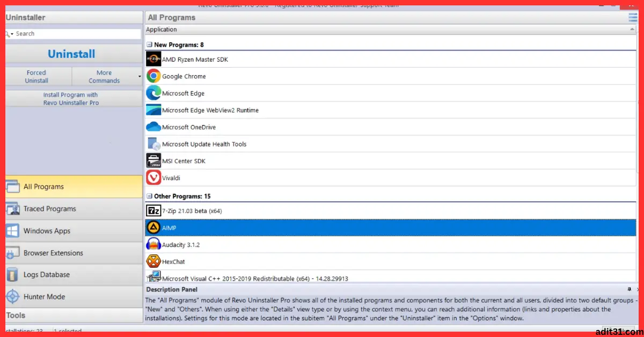This screenshot has width=644, height=337.
Task: Select the Google Chrome row text
Action: [184, 76]
